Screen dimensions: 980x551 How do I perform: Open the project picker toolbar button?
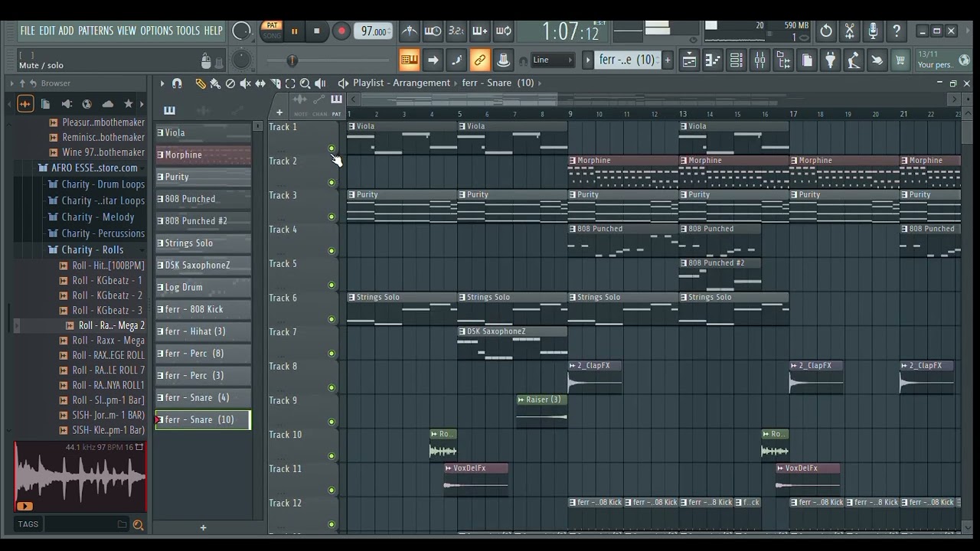pos(807,60)
